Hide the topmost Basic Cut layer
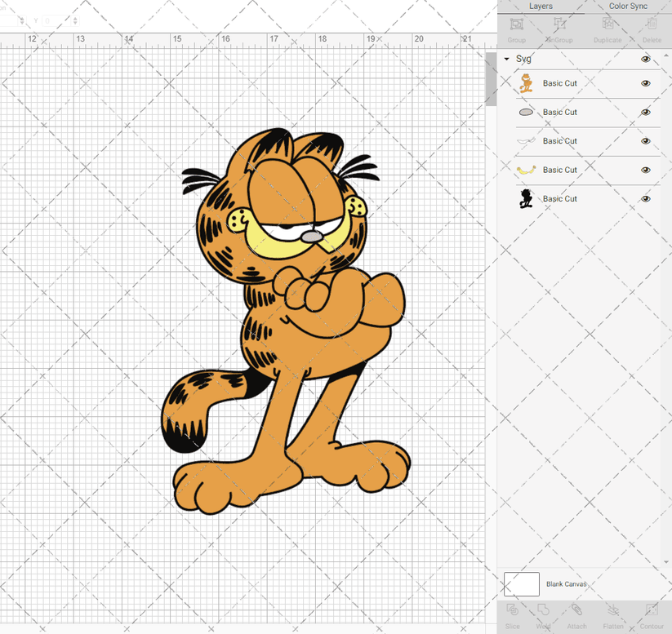This screenshot has height=634, width=672. click(645, 82)
